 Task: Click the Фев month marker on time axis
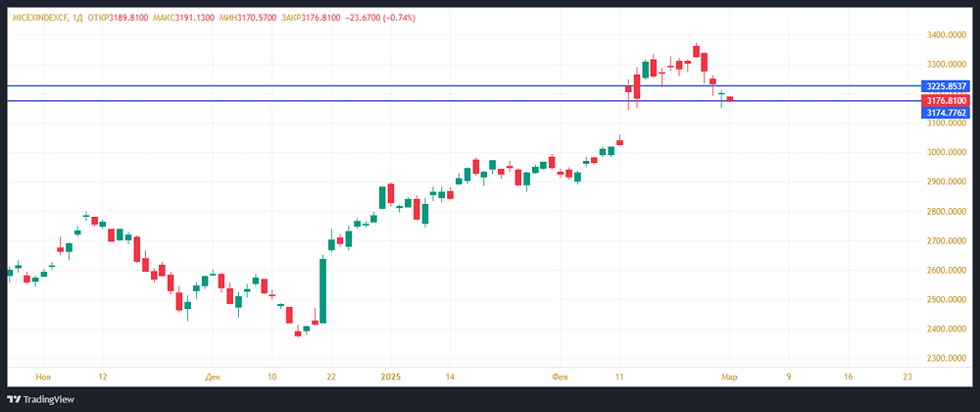pyautogui.click(x=561, y=376)
